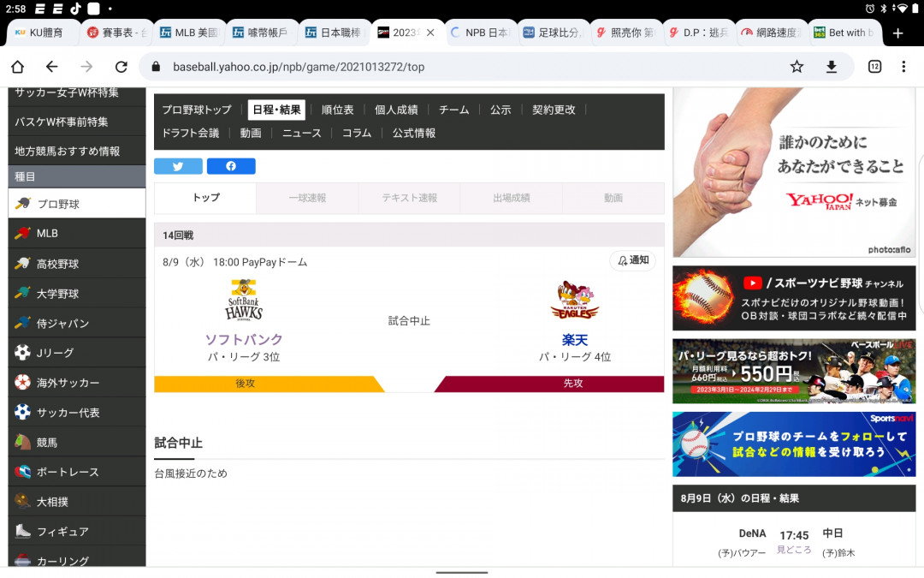Open ボートレース in the sidebar
Screen dimensions: 924x578
pos(77,472)
